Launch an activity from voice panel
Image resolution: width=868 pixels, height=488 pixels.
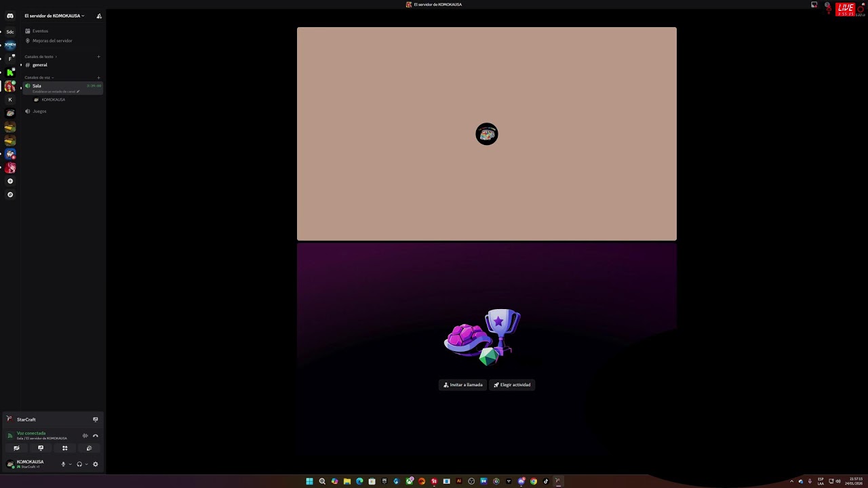tap(64, 448)
